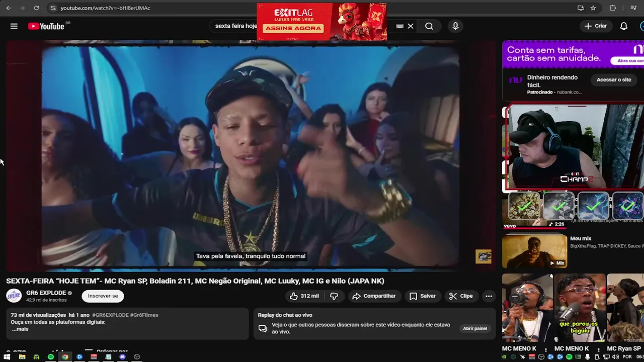Reload the page with refresh icon
The height and width of the screenshot is (362, 644).
pyautogui.click(x=36, y=8)
